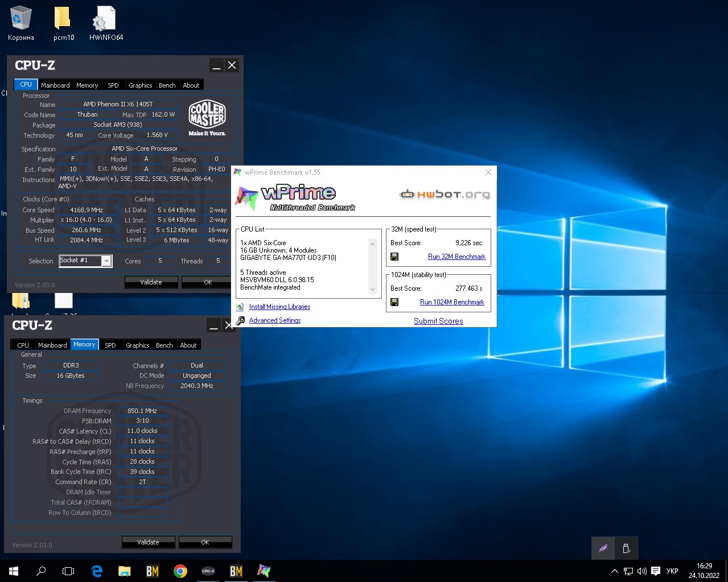The image size is (728, 582).
Task: Click the Core Speed value 4168.9 MHz
Action: (87, 210)
